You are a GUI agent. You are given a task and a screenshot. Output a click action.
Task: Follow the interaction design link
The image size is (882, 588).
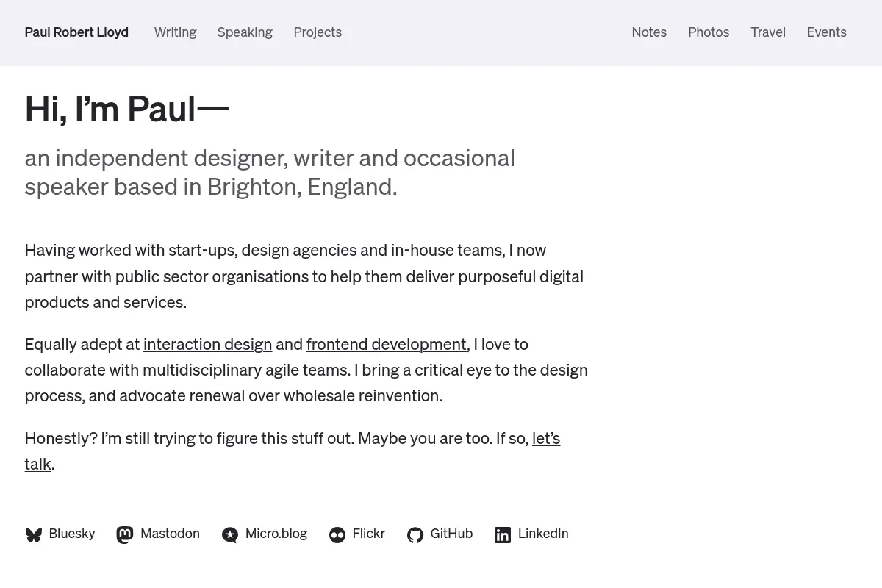[208, 344]
